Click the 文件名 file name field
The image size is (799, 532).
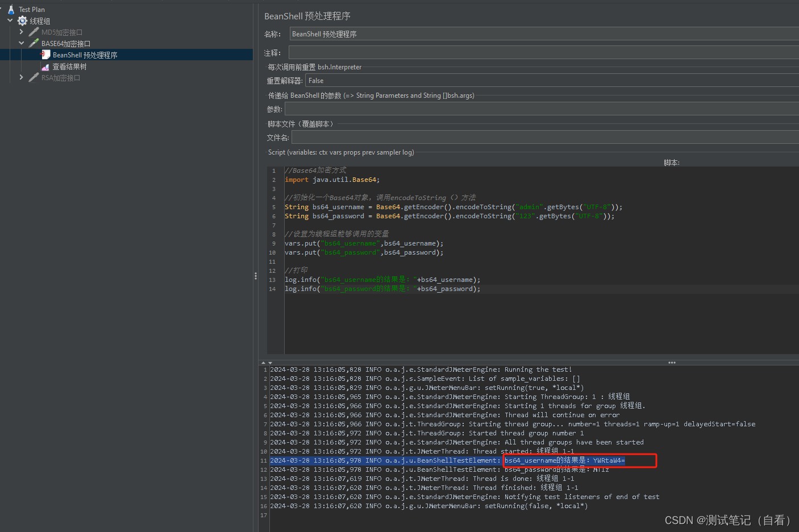click(x=545, y=137)
